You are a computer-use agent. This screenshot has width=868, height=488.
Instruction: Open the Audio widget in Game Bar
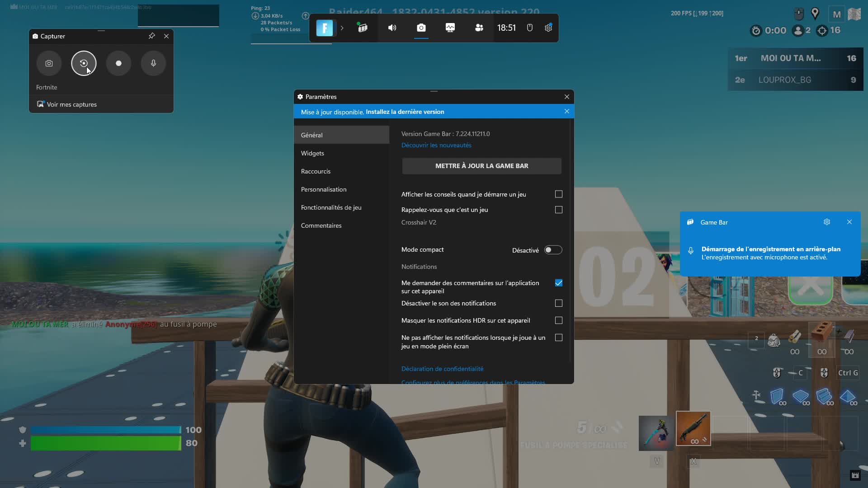pyautogui.click(x=392, y=28)
